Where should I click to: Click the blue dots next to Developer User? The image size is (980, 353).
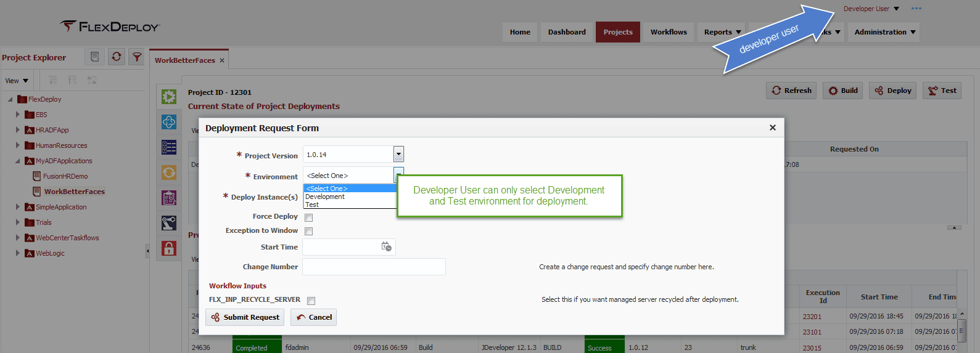[916, 9]
